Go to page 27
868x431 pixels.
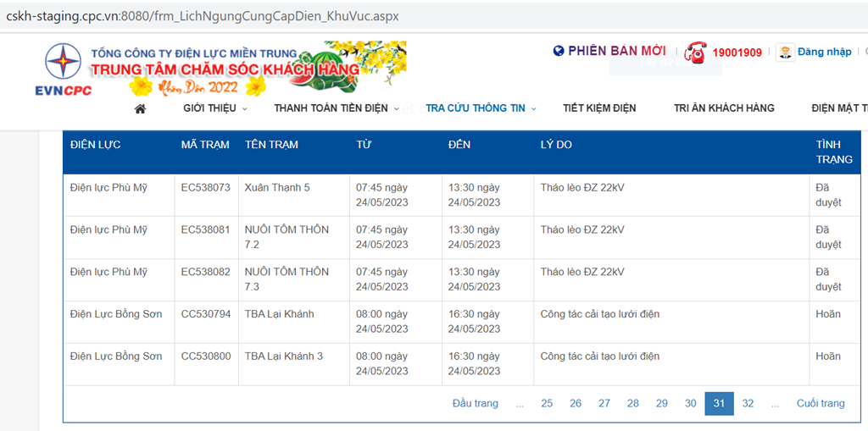click(x=604, y=403)
